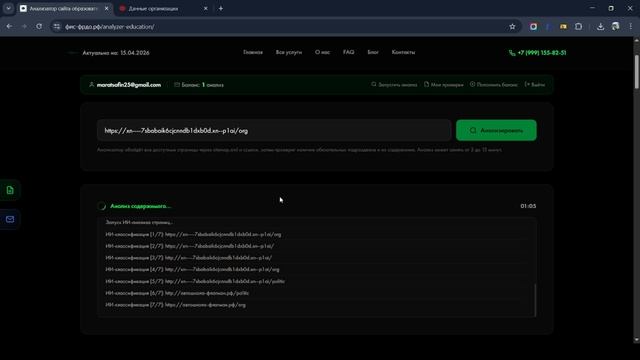Click the log line 'ИИ-классификация [5/7]'

point(195,281)
